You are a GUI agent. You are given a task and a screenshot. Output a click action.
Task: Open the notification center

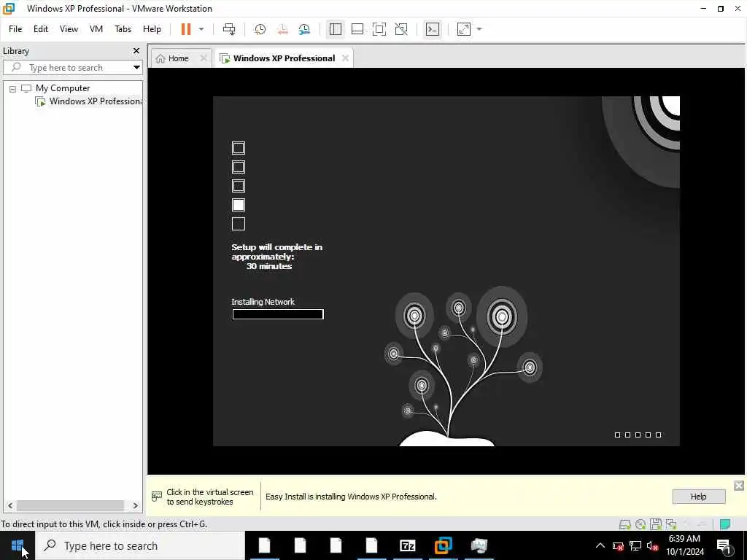tap(724, 546)
